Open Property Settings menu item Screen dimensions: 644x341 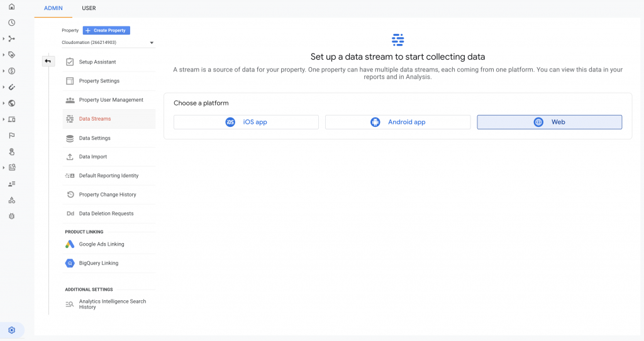pos(109,81)
